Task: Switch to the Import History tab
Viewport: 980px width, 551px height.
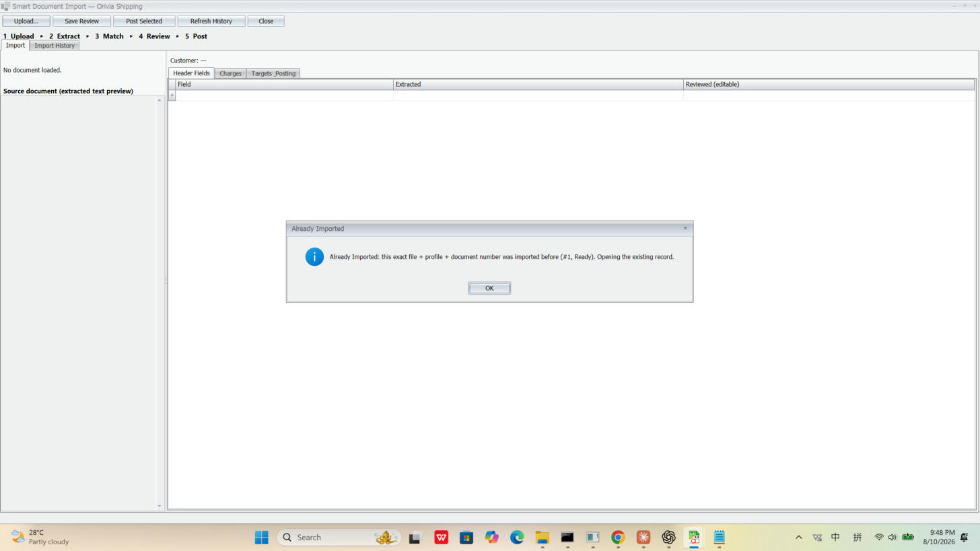Action: (x=55, y=46)
